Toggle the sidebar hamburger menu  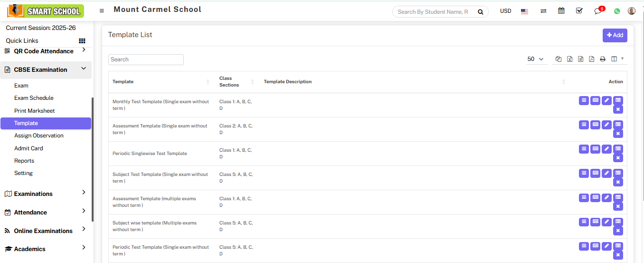pos(102,10)
